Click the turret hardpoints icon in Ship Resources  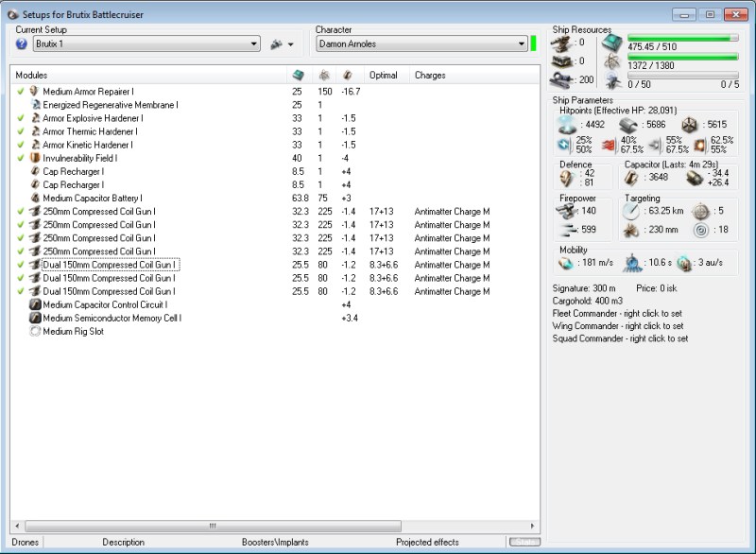(x=561, y=43)
